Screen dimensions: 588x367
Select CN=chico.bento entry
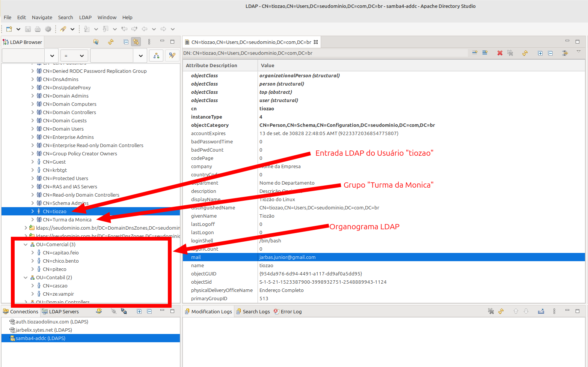[x=60, y=261]
